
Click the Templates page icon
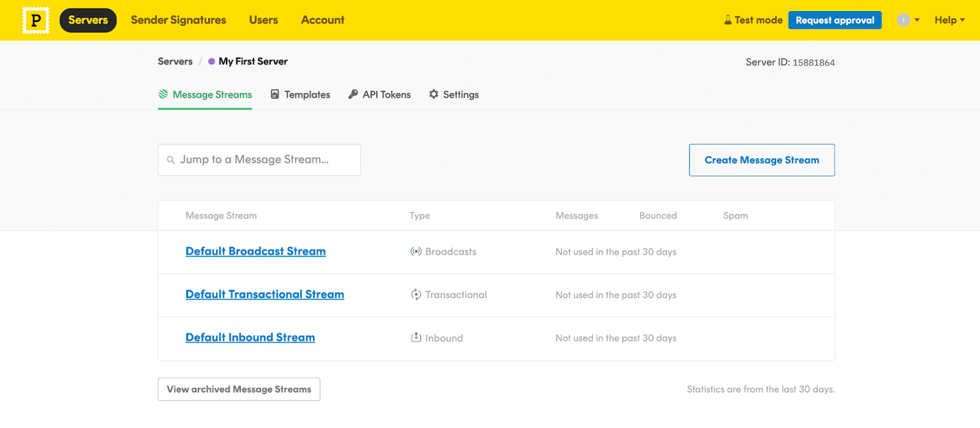275,94
